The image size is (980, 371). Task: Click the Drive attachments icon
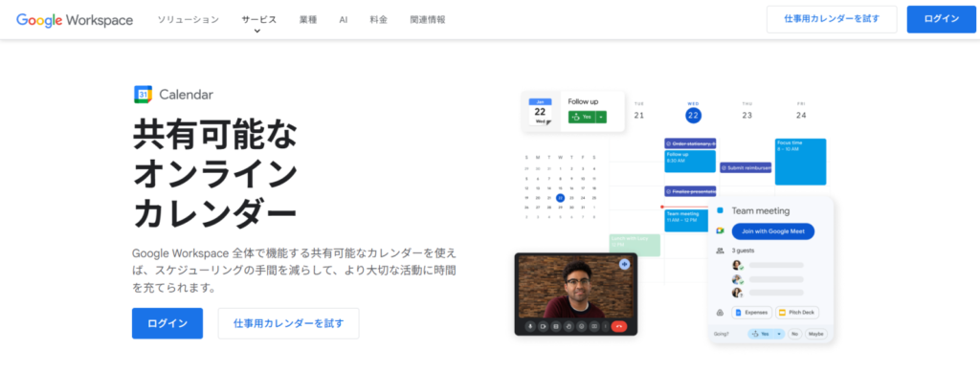[720, 313]
